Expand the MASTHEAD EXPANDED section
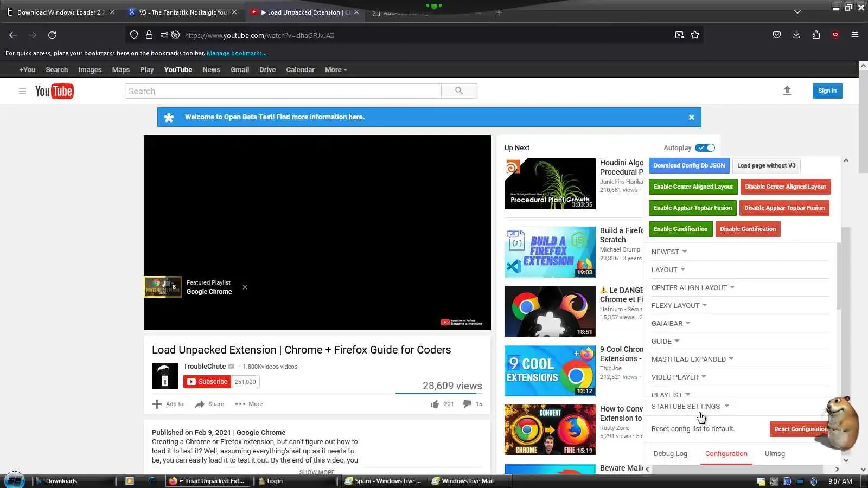This screenshot has height=488, width=868. pos(693,359)
